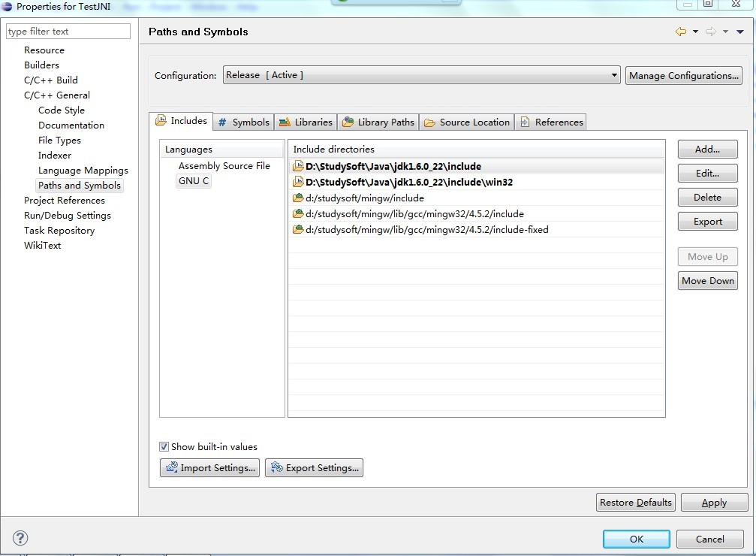
Task: Open the Configuration combo box
Action: click(x=421, y=75)
